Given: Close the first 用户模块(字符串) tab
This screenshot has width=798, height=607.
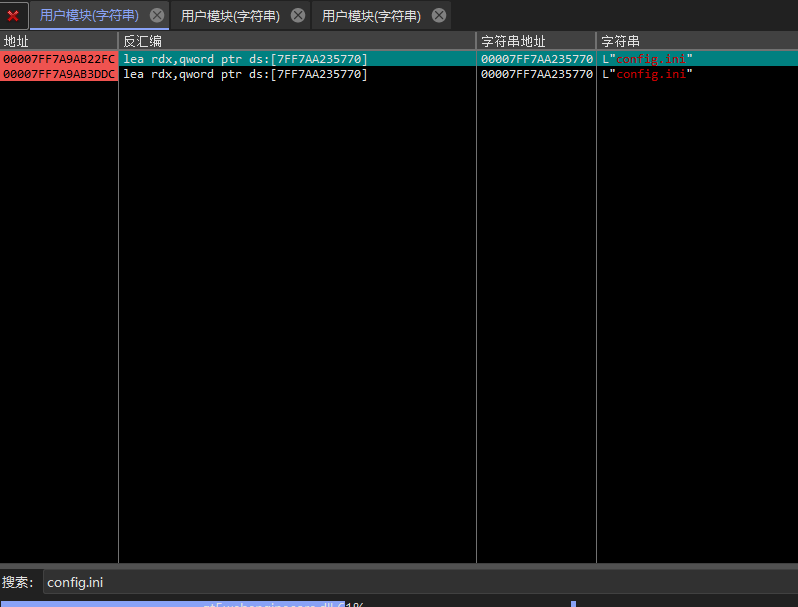Looking at the screenshot, I should 157,15.
